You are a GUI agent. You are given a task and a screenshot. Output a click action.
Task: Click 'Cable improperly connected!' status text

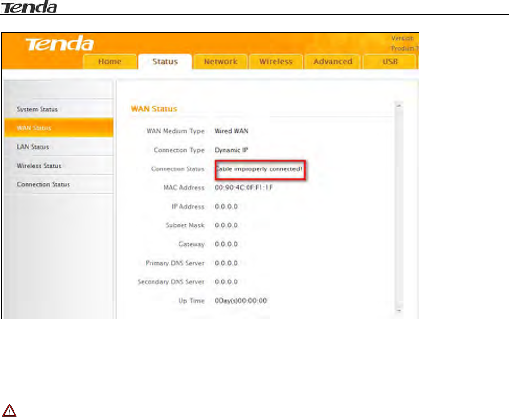point(260,169)
